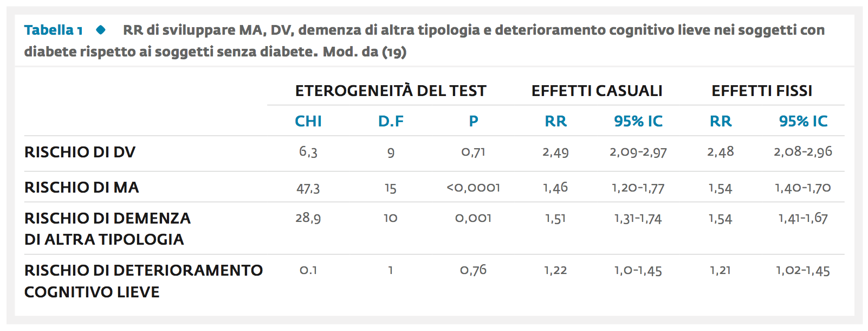Select the RISCHIO DI MA row label
Image resolution: width=868 pixels, height=331 pixels.
pyautogui.click(x=82, y=187)
